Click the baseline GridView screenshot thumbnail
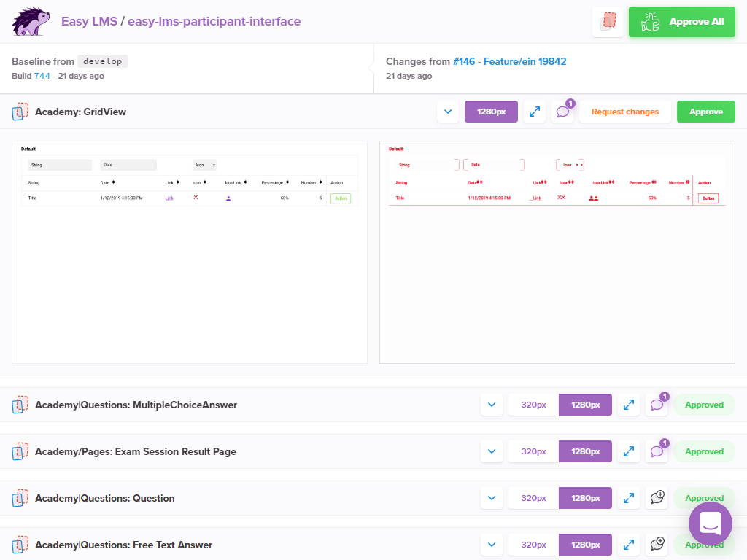Screen dimensions: 747x560 click(190, 252)
